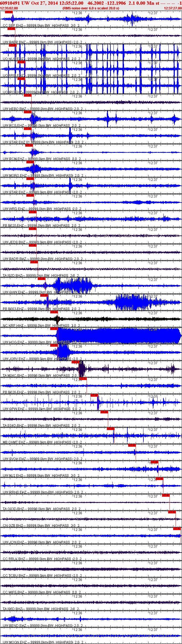Click the CC TCBU BHZ station label

[x=14, y=576]
